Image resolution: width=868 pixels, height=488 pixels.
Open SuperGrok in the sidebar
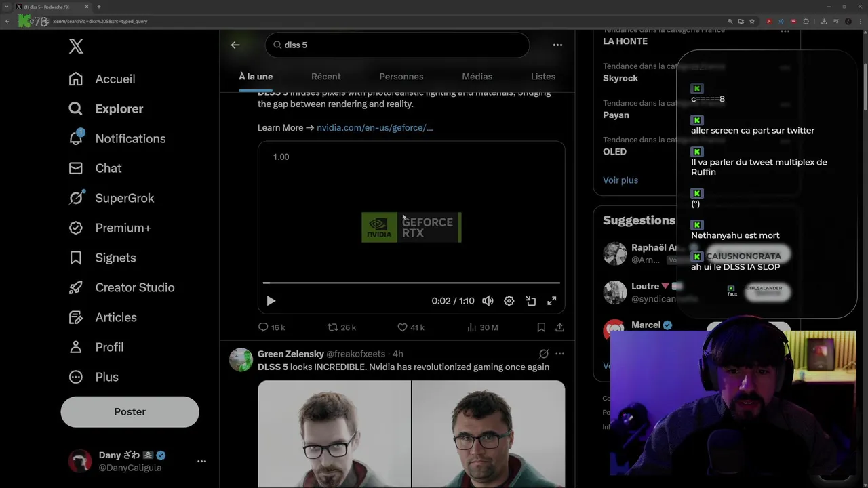pos(111,198)
